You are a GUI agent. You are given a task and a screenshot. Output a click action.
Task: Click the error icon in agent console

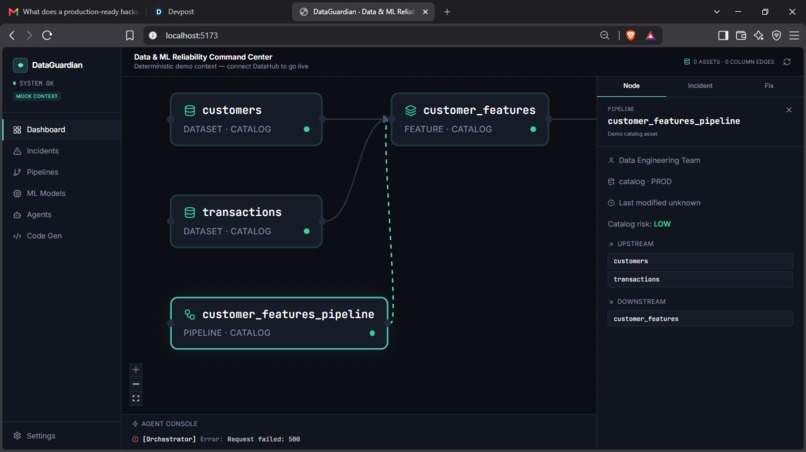(135, 439)
